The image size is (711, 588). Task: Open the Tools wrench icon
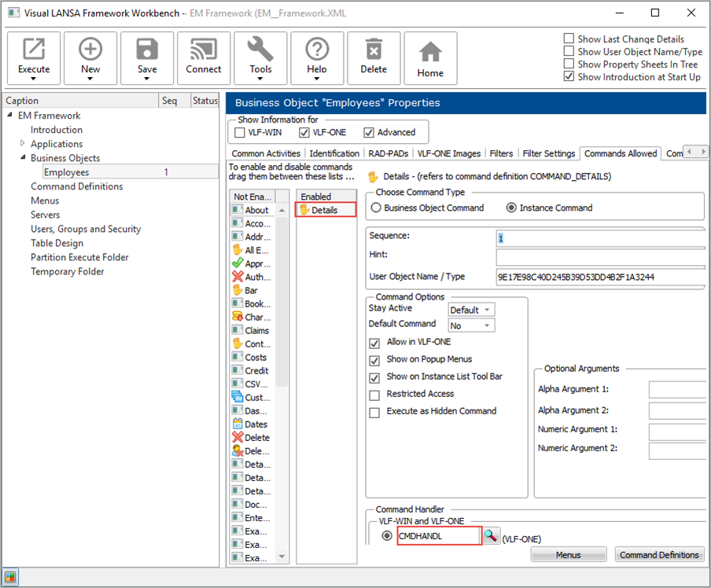(x=260, y=51)
